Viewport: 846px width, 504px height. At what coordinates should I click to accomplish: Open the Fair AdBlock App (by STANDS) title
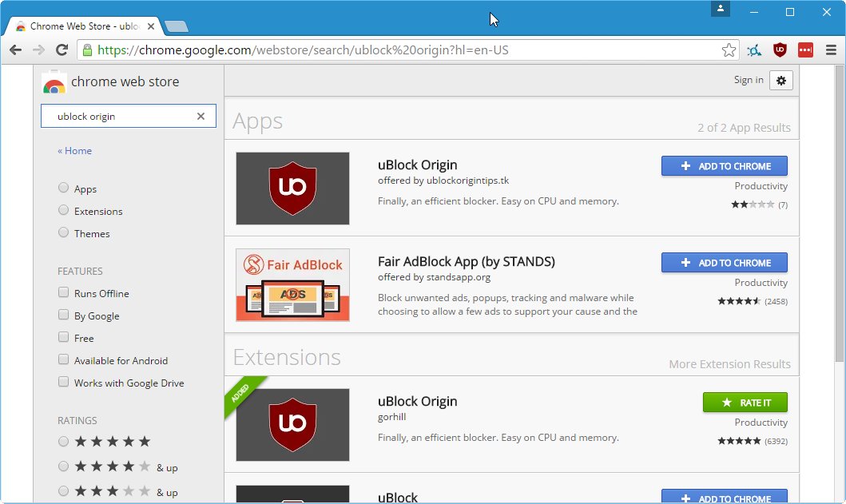(467, 262)
